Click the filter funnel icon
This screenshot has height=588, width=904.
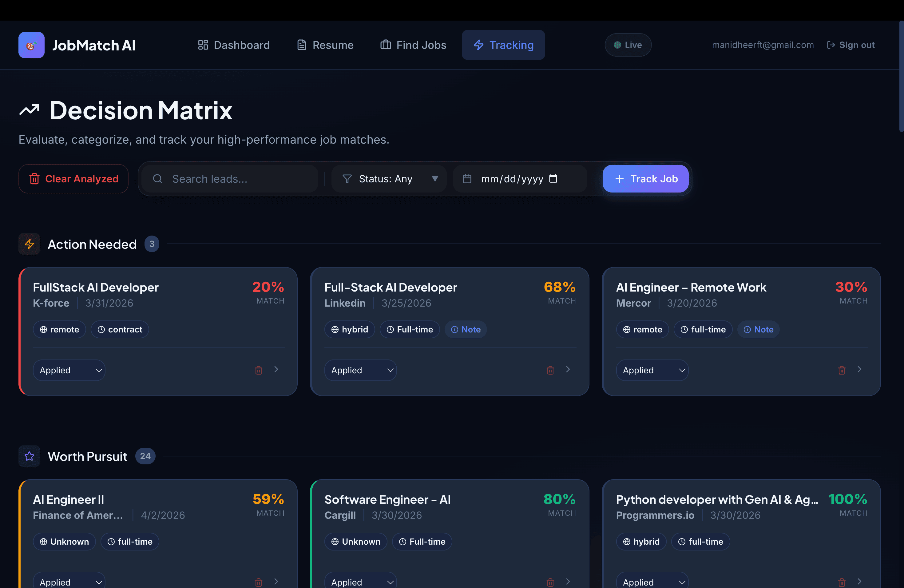click(347, 179)
